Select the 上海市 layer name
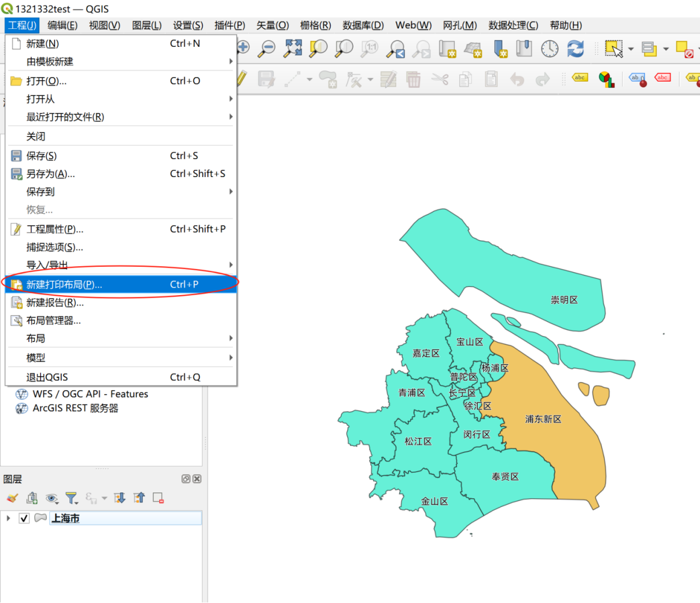 (65, 518)
